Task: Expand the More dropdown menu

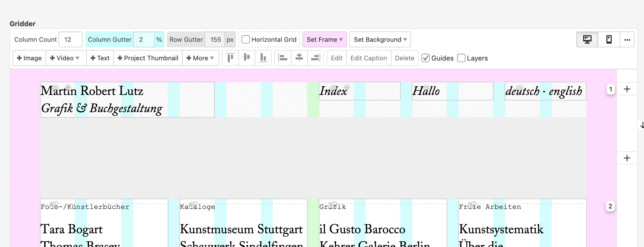Action: click(200, 58)
